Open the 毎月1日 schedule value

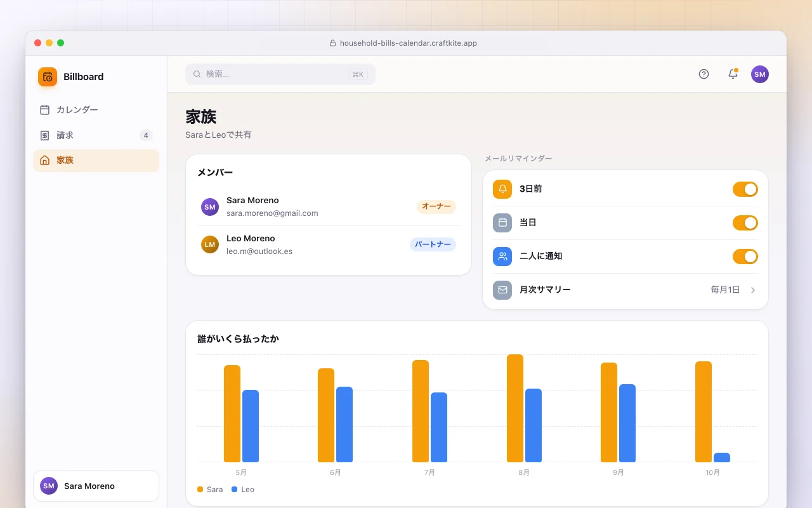pyautogui.click(x=725, y=290)
